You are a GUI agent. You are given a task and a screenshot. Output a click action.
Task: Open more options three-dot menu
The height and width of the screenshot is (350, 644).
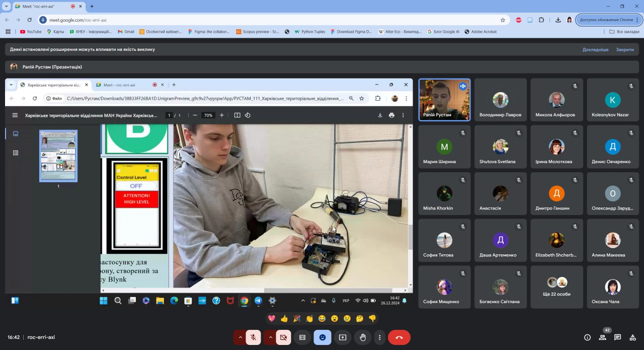pos(380,337)
